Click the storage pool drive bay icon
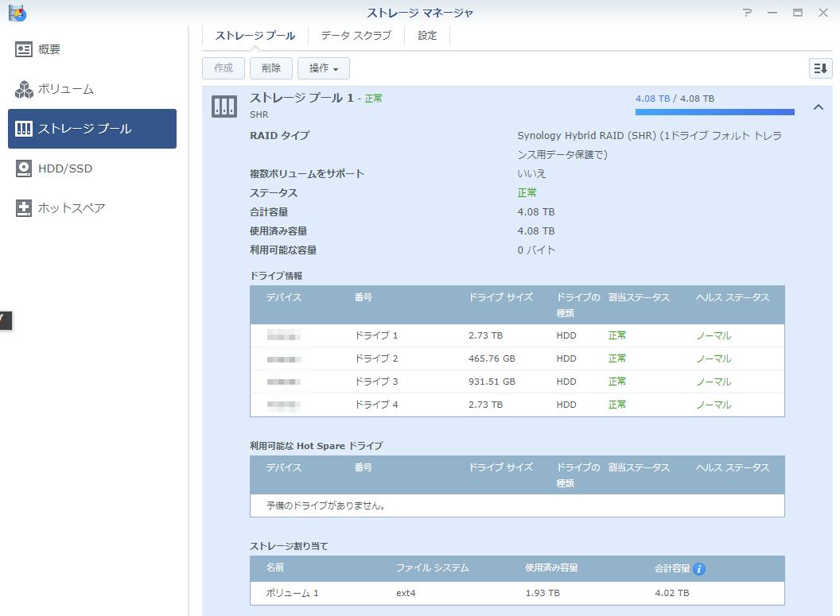840x616 pixels. [226, 105]
